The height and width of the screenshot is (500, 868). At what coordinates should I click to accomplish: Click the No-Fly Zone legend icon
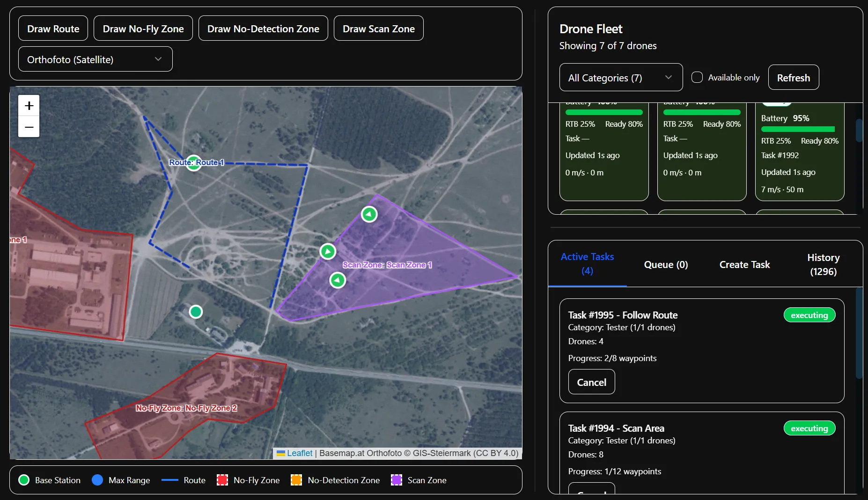[x=223, y=480]
